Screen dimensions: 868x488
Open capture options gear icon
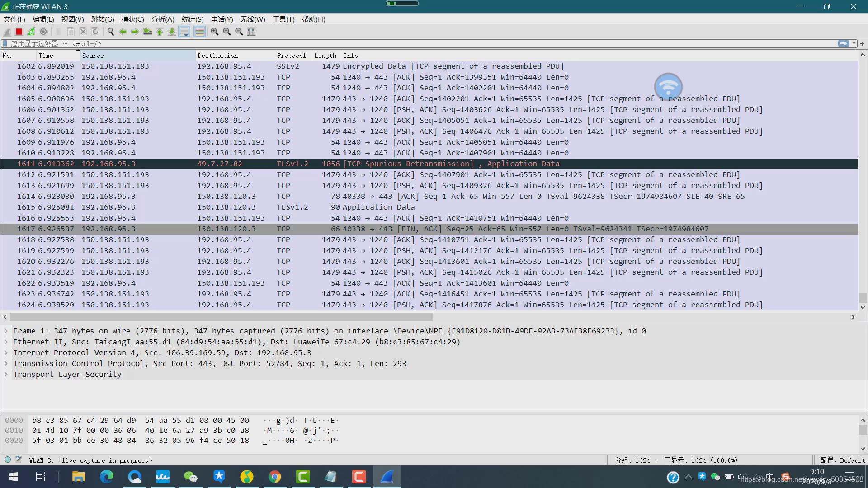43,32
